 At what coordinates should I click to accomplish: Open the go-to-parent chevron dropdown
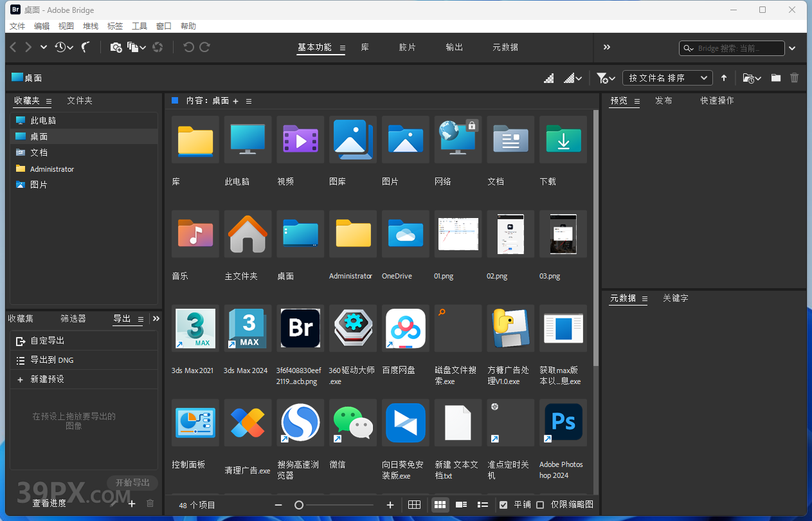tap(44, 47)
